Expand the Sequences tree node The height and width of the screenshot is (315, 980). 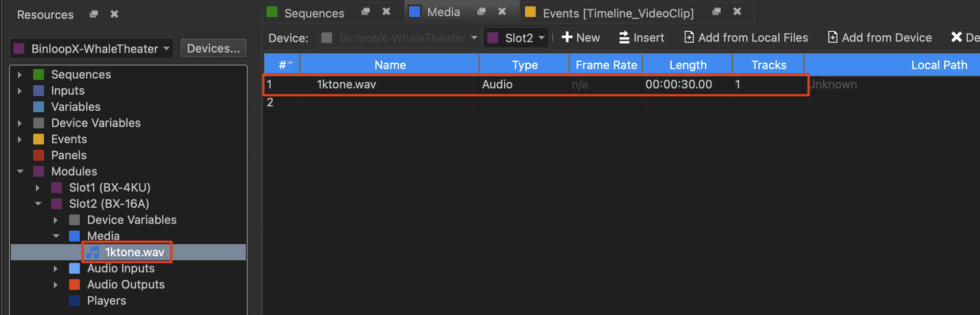(19, 75)
